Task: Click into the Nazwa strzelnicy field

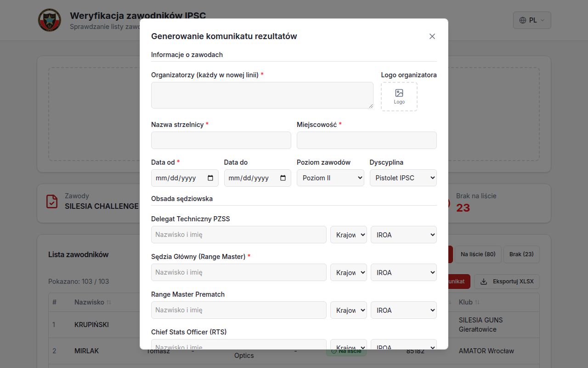Action: click(221, 140)
